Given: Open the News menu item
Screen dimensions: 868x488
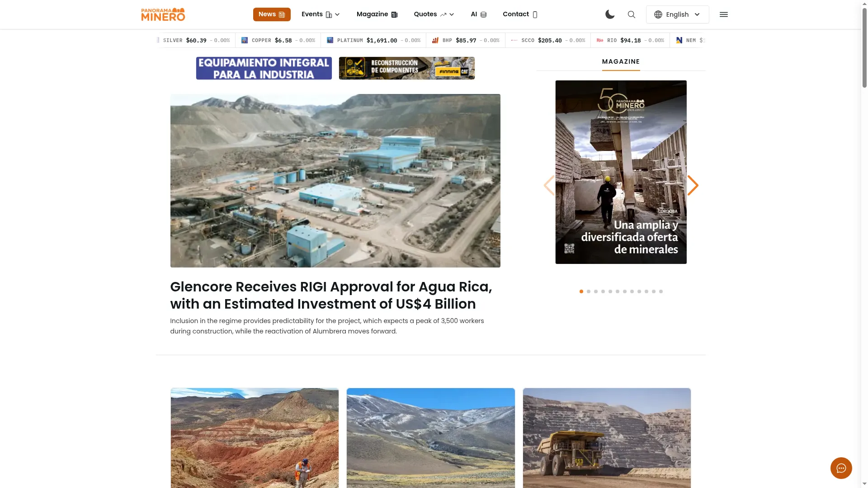Looking at the screenshot, I should [272, 14].
